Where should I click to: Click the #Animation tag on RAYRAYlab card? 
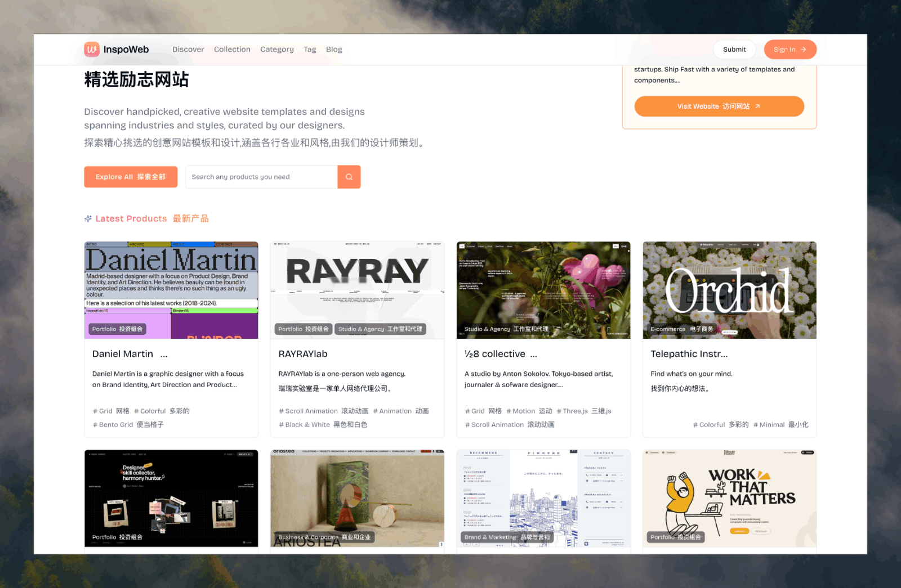point(401,411)
